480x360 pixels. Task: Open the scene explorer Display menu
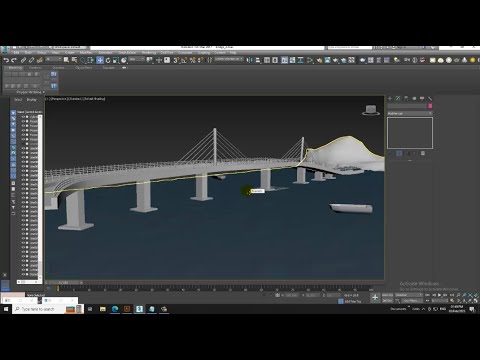pos(32,100)
